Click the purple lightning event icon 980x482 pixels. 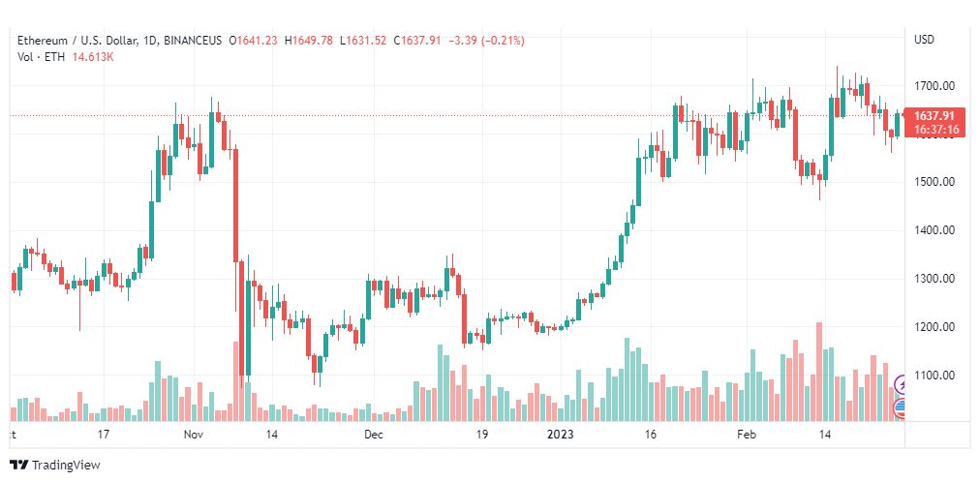tap(901, 385)
